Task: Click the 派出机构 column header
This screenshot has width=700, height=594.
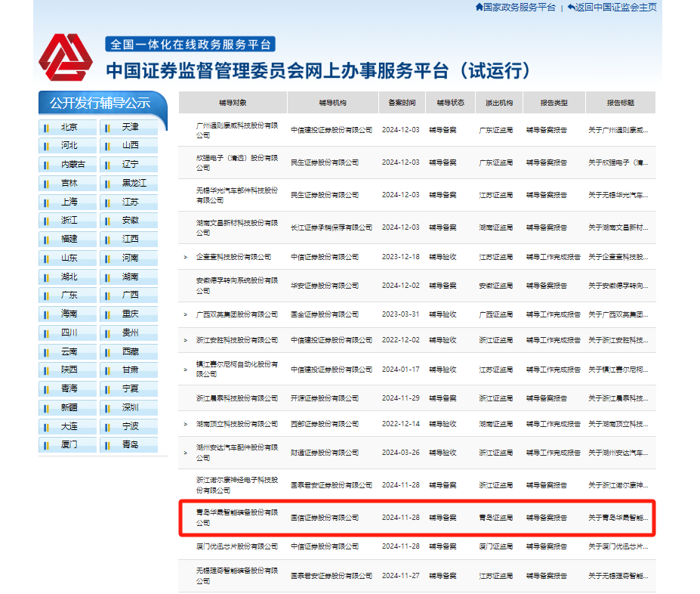Action: tap(499, 103)
